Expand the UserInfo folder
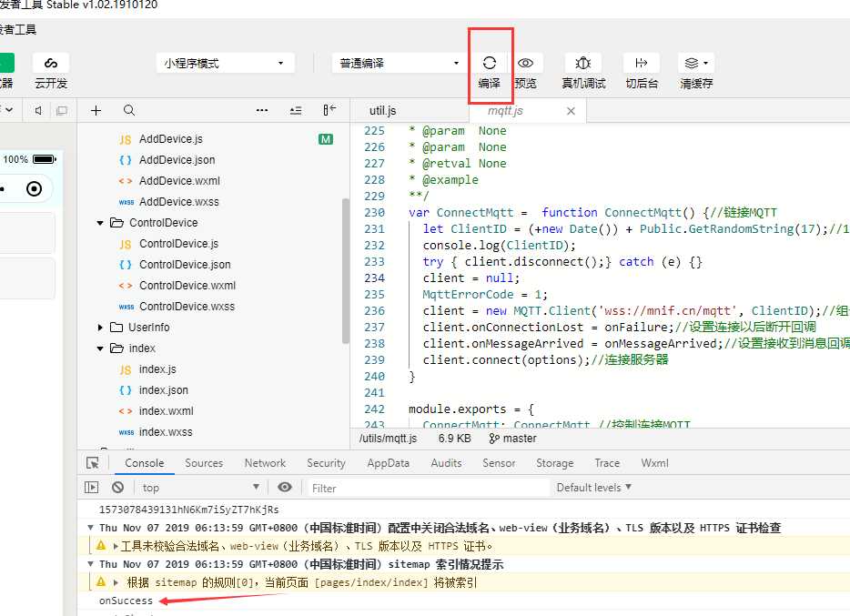Screen dimensions: 850x616 pos(100,328)
